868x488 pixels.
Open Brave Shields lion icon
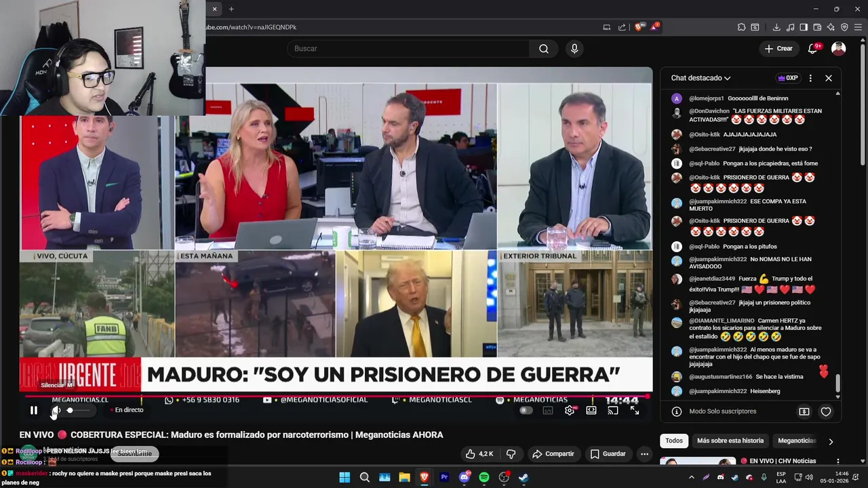click(x=639, y=27)
